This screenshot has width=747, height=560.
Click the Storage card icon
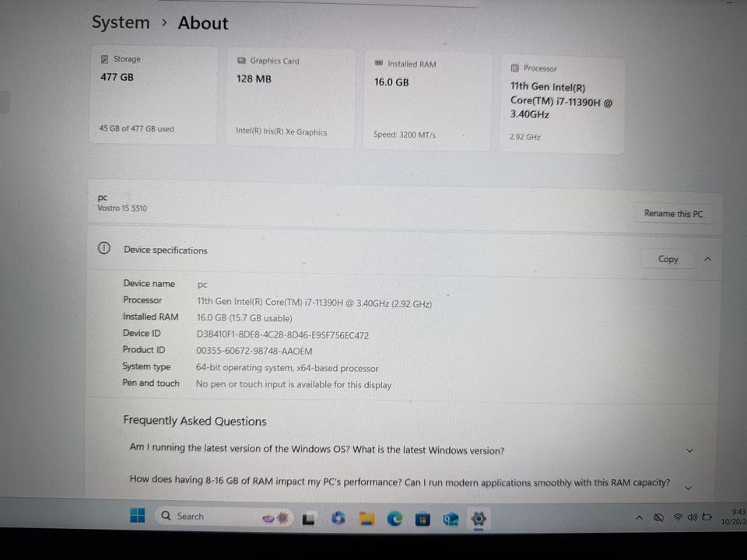tap(104, 59)
